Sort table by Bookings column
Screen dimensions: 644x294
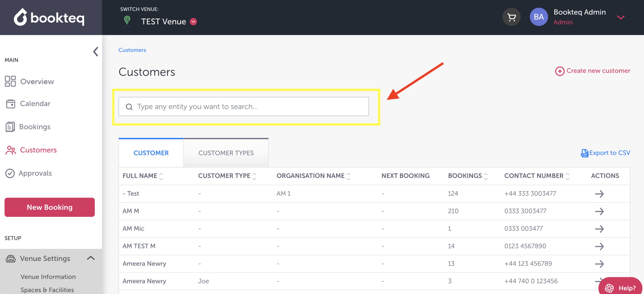coord(485,176)
